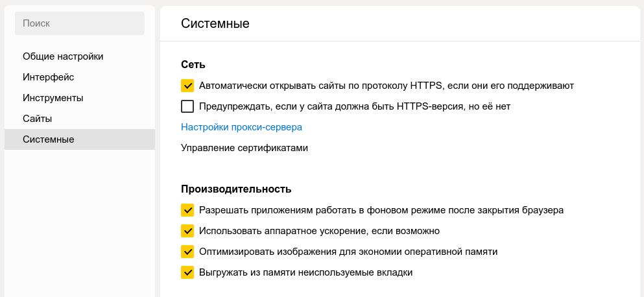
Task: Click the 'Выгружать из памяти неиспользуемые вкладки' label text
Action: [305, 272]
